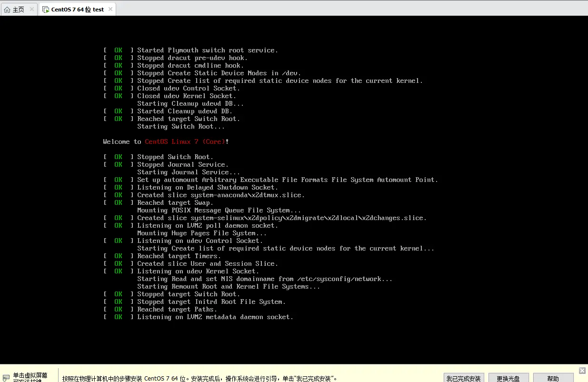Click 'Starting Switch Root...' line
The image size is (588, 382).
181,126
